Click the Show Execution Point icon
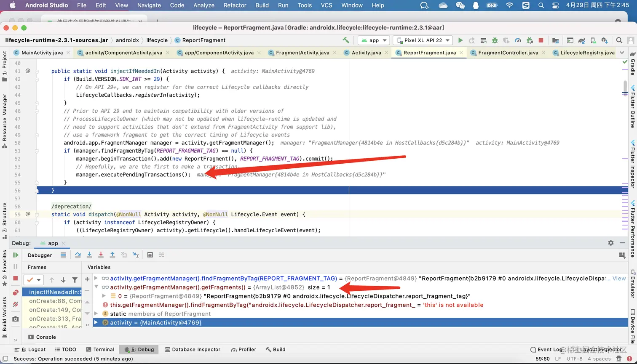This screenshot has height=364, width=637. coord(63,255)
